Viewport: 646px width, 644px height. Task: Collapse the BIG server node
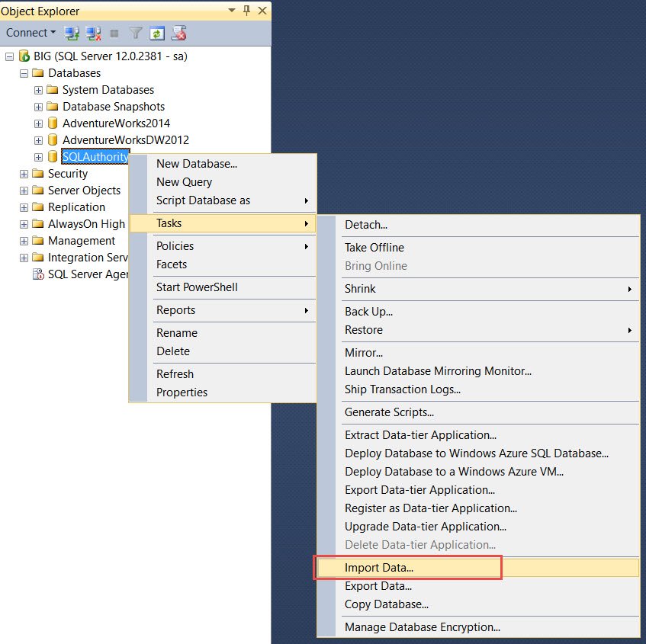coord(9,56)
